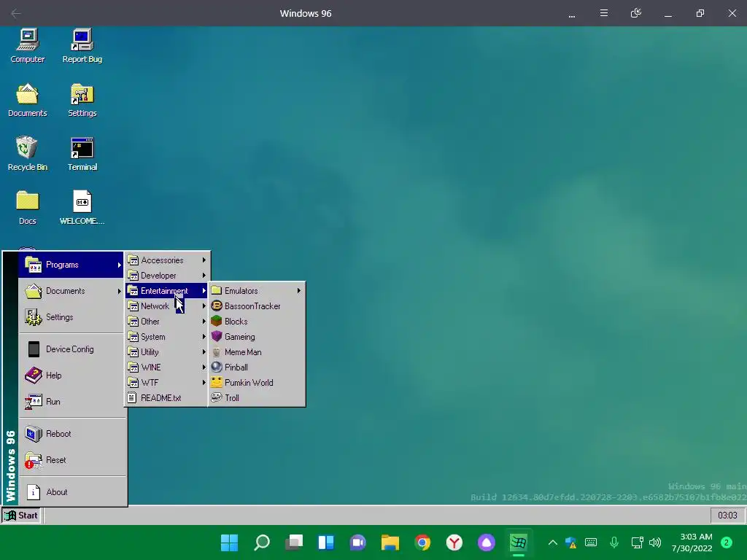Expand the Other submenu

coord(166,322)
